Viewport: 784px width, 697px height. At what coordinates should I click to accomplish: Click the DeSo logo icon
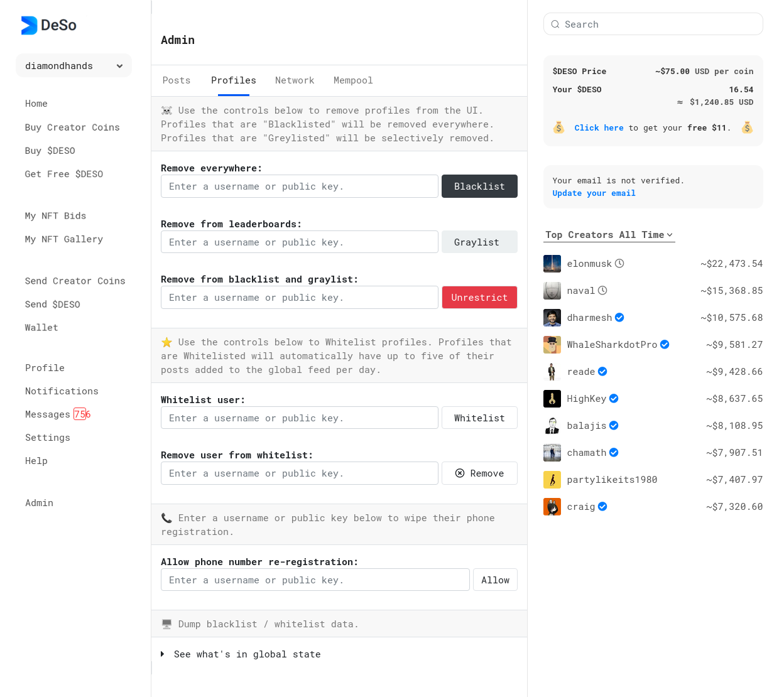click(29, 25)
